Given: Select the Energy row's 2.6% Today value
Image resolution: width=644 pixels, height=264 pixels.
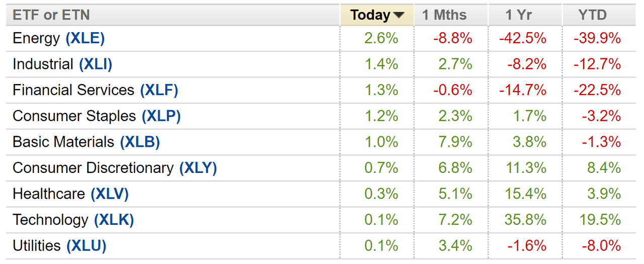Looking at the screenshot, I should coord(381,38).
